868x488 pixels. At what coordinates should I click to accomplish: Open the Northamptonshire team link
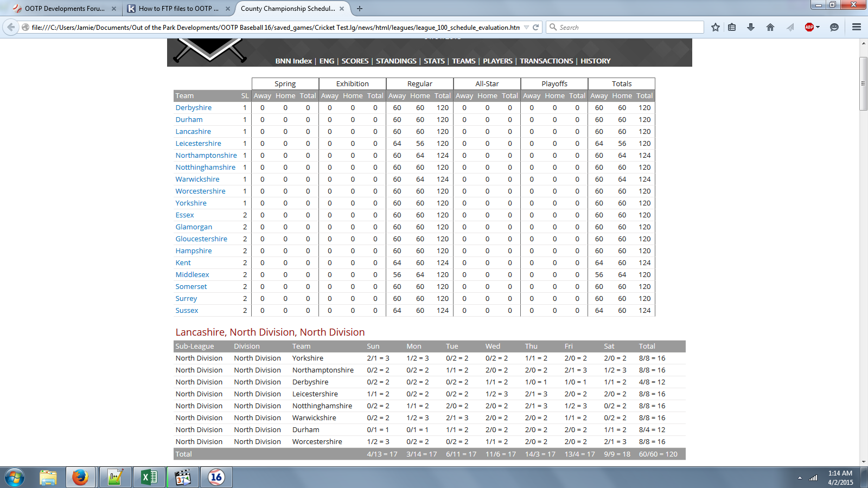(x=206, y=156)
